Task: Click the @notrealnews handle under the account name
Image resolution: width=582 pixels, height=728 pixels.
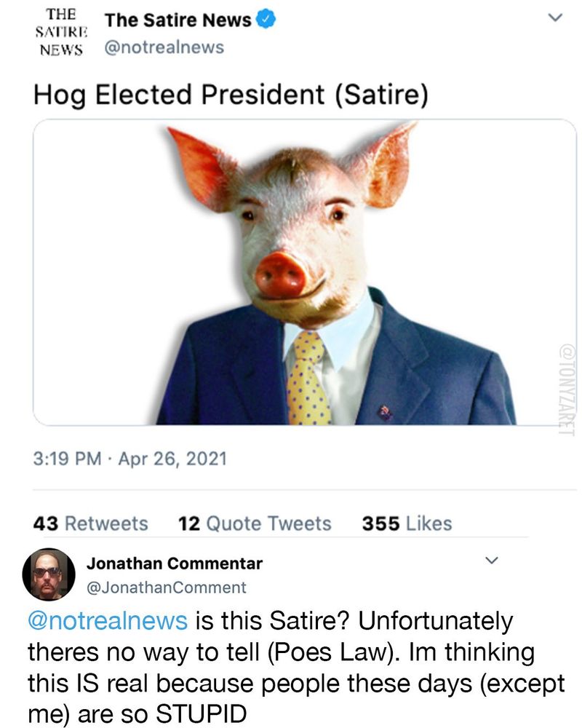Action: [x=164, y=47]
